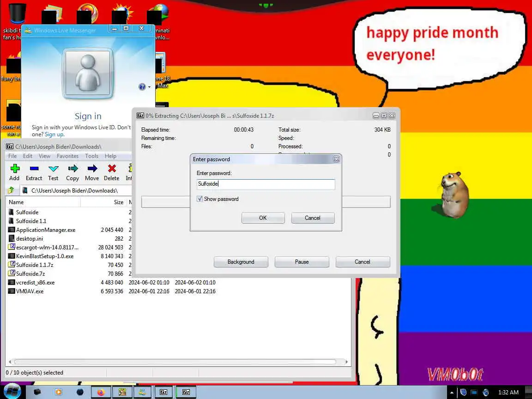Cancel the extraction progress window
Viewport: 532px width, 399px height.
pos(363,262)
